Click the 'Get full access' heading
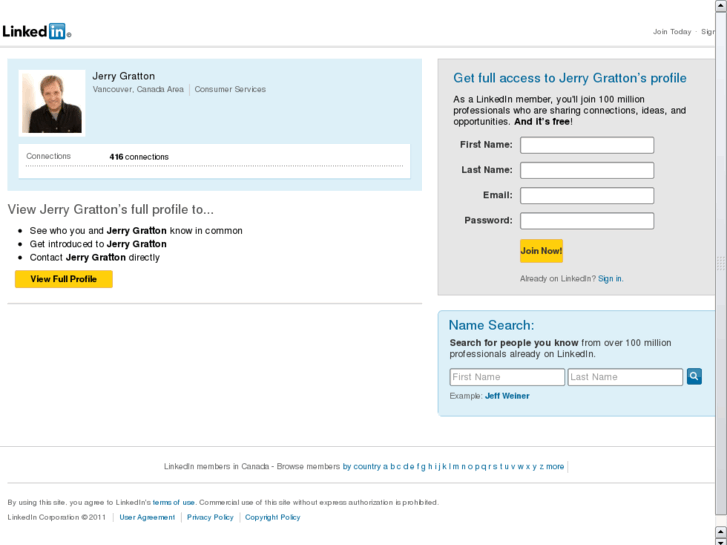This screenshot has height=545, width=727. tap(570, 78)
